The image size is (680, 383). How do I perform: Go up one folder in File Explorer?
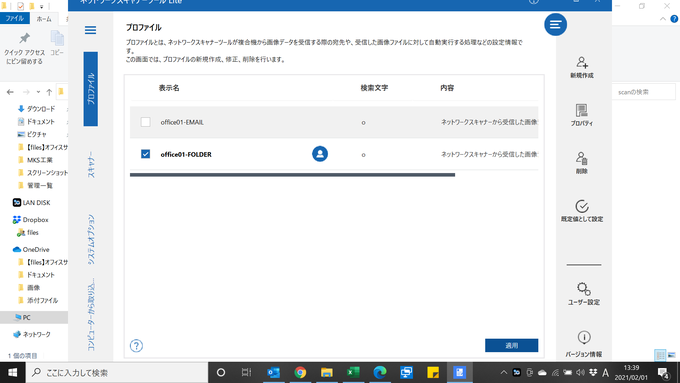click(x=49, y=92)
